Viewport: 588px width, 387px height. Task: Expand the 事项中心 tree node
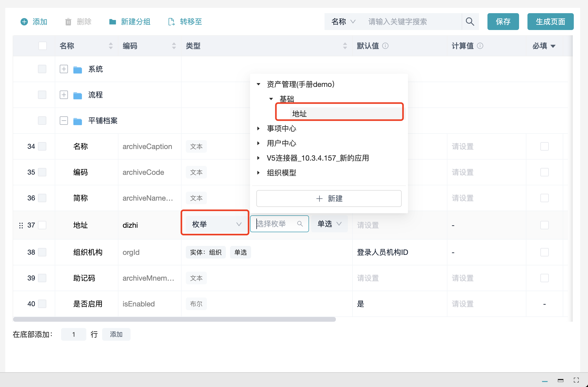[x=258, y=128]
